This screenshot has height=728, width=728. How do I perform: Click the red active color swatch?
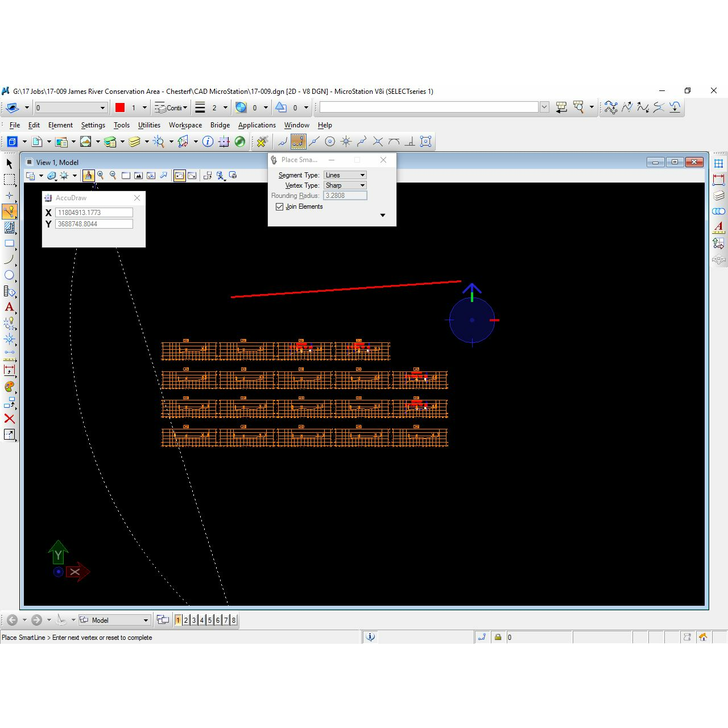click(120, 107)
